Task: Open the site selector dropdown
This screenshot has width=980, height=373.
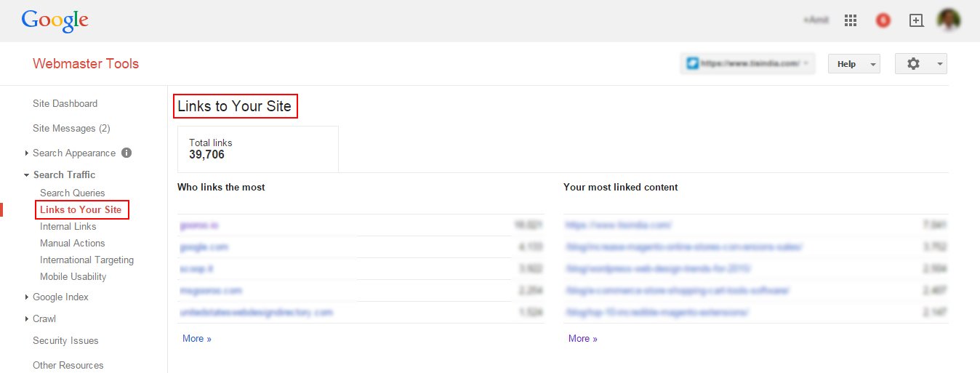Action: 748,63
